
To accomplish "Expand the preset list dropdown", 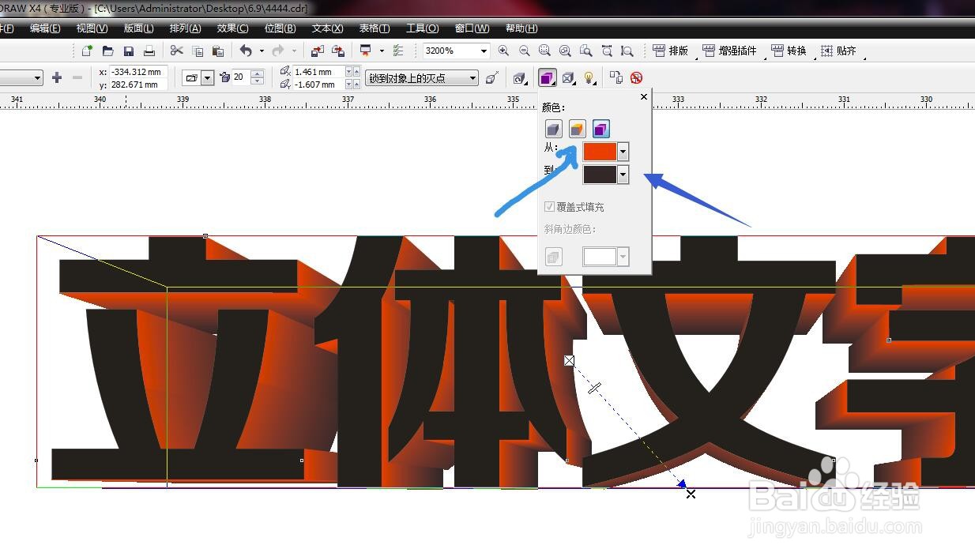I will [37, 77].
